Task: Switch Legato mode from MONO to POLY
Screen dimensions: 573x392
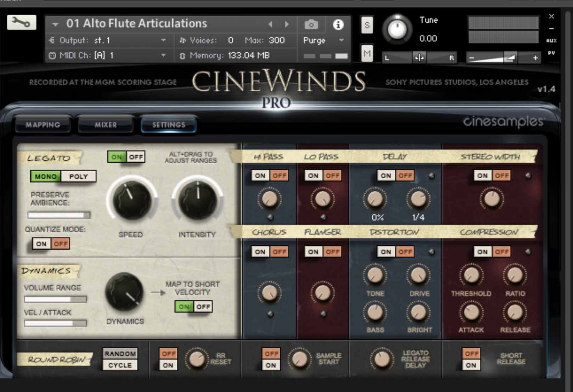Action: pyautogui.click(x=79, y=177)
